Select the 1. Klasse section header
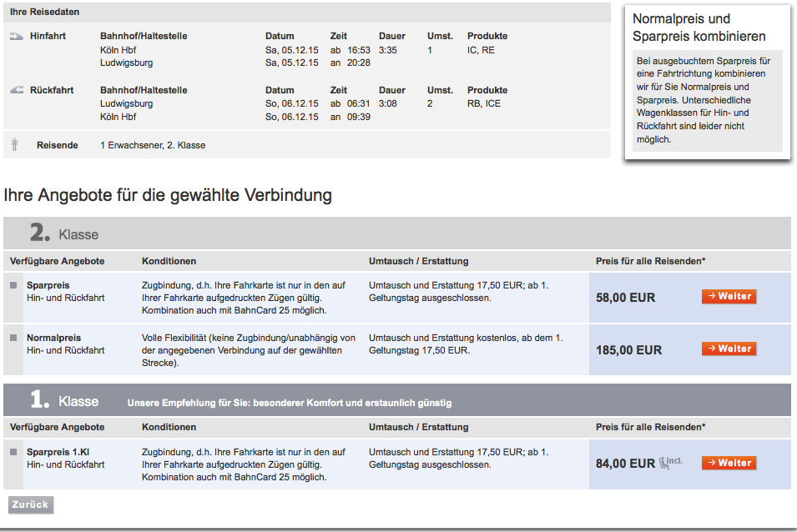The image size is (797, 532). pyautogui.click(x=65, y=401)
